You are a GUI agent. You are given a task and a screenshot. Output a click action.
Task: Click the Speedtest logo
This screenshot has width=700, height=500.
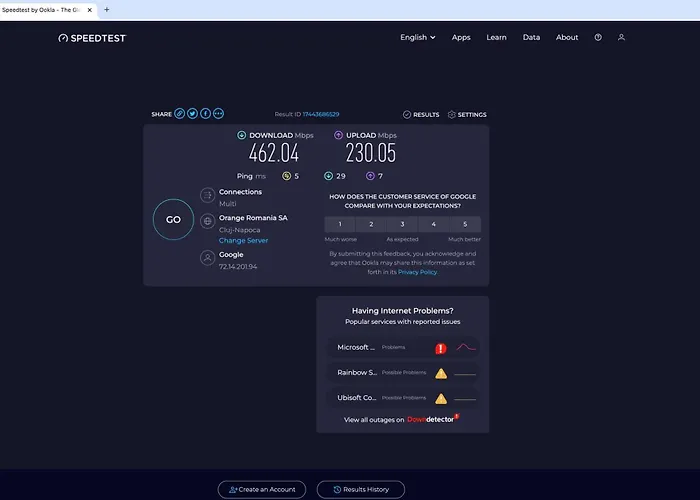[92, 38]
